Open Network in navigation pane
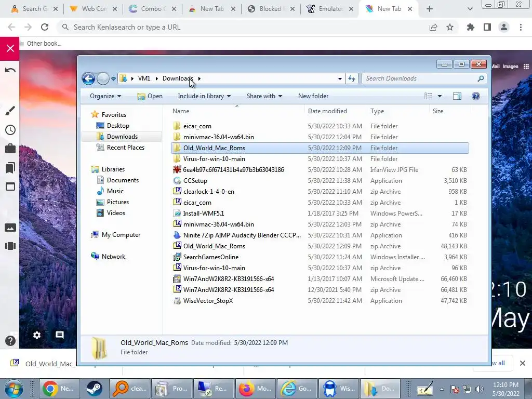 click(x=113, y=257)
